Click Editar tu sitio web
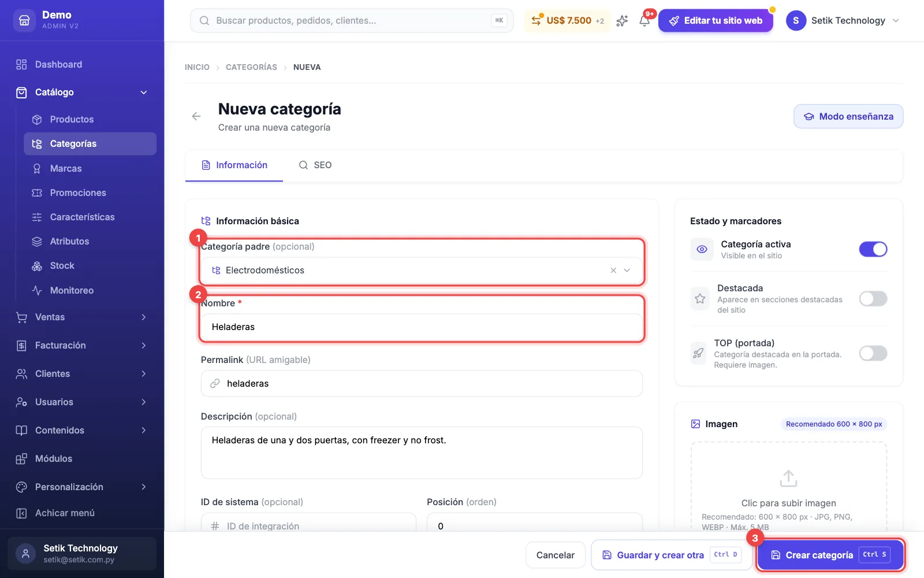The height and width of the screenshot is (578, 924). tap(716, 21)
